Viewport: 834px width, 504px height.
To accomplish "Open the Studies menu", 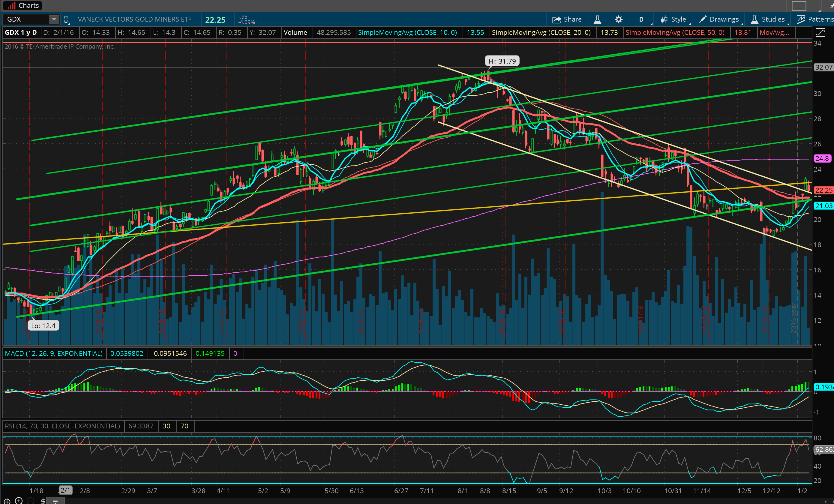I will [x=768, y=19].
